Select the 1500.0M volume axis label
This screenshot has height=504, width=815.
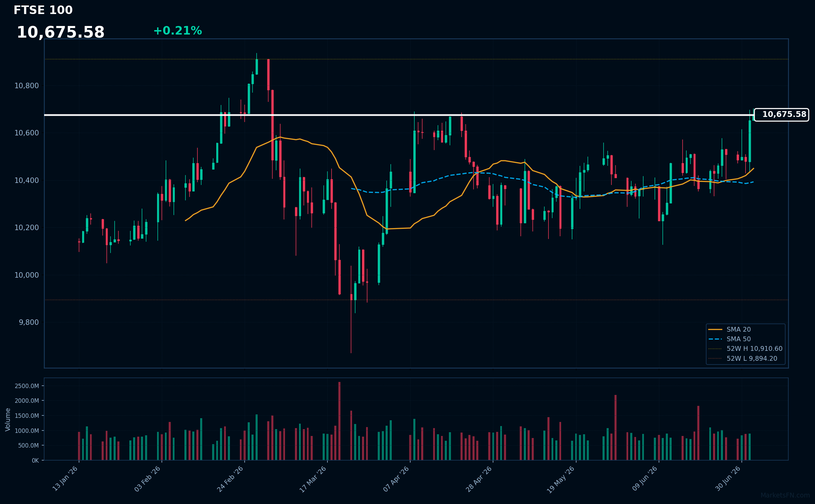(x=27, y=416)
